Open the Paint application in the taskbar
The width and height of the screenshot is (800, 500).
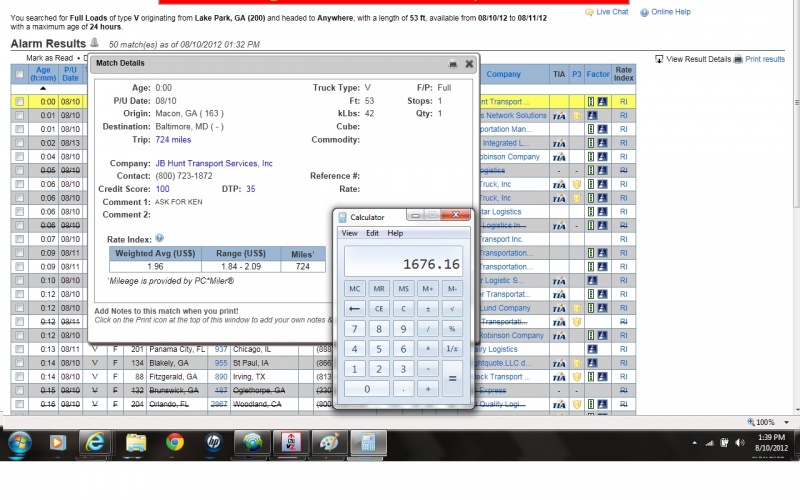(x=330, y=442)
